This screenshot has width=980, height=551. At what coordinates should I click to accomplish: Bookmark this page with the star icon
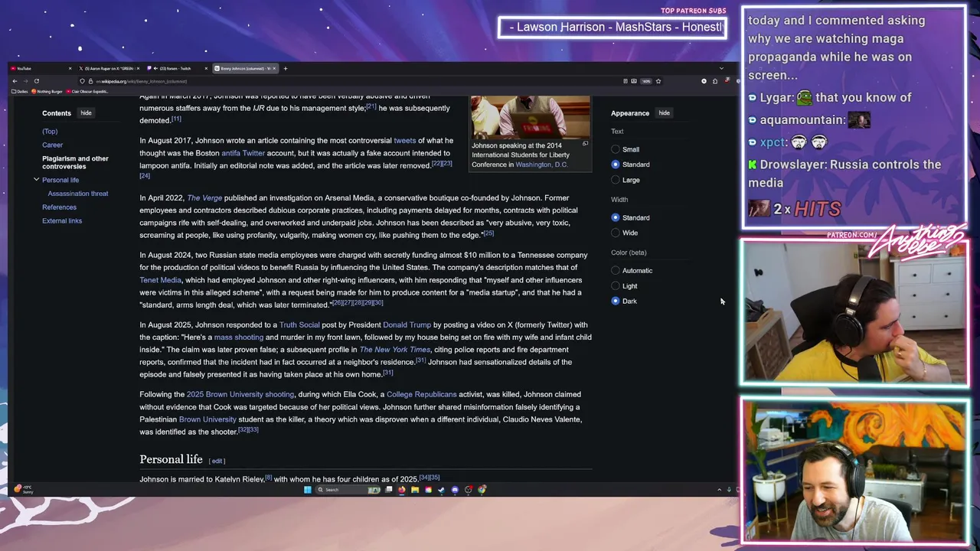coord(658,81)
